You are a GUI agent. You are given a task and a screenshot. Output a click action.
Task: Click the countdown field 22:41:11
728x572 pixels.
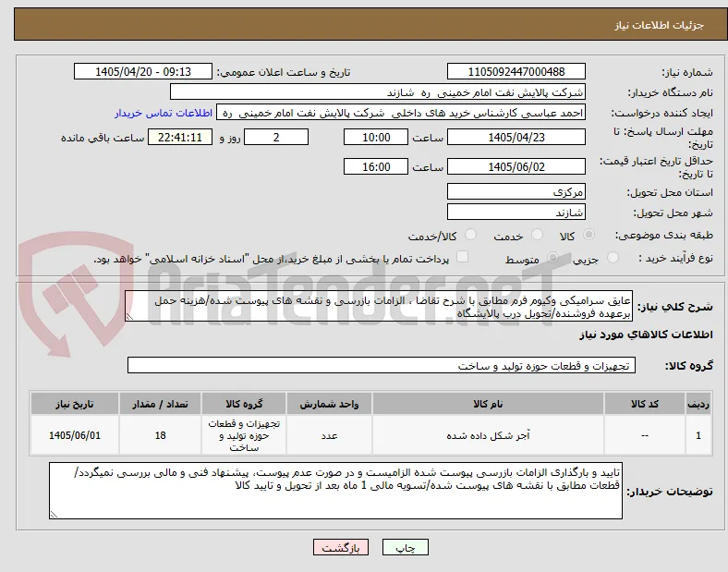(180, 138)
